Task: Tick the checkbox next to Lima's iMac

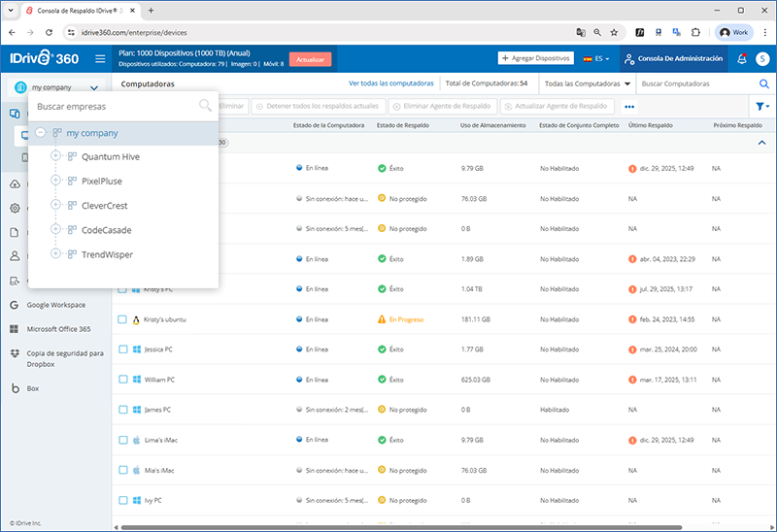Action: 122,440
